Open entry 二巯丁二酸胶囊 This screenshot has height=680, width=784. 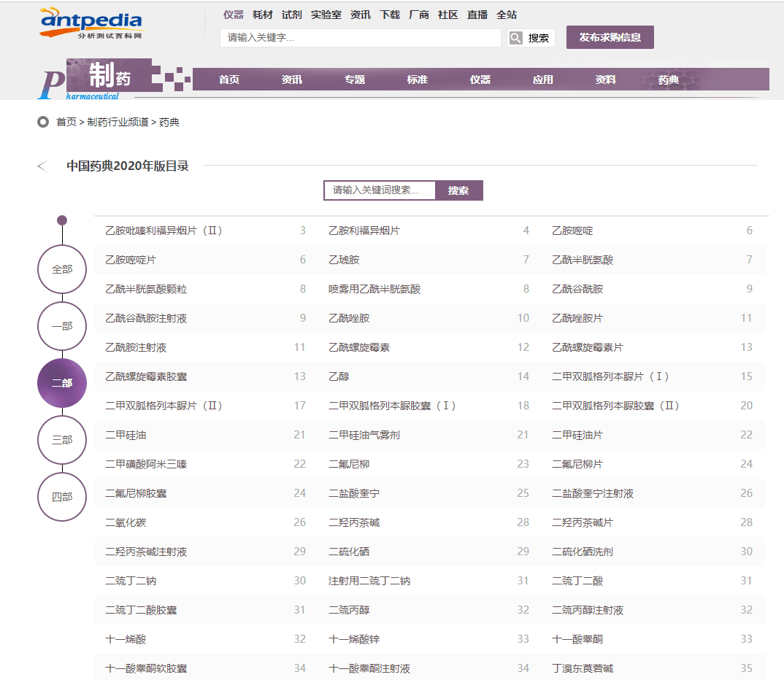[141, 610]
